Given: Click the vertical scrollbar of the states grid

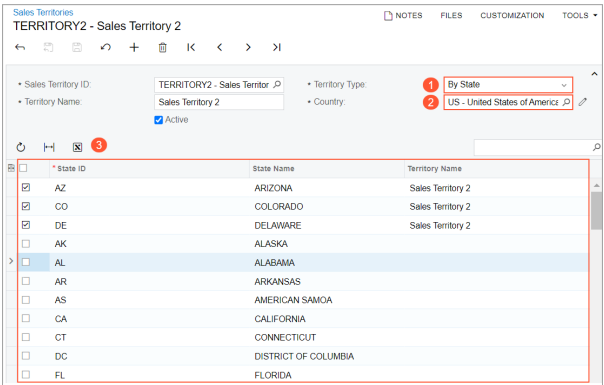Looking at the screenshot, I should (x=597, y=210).
